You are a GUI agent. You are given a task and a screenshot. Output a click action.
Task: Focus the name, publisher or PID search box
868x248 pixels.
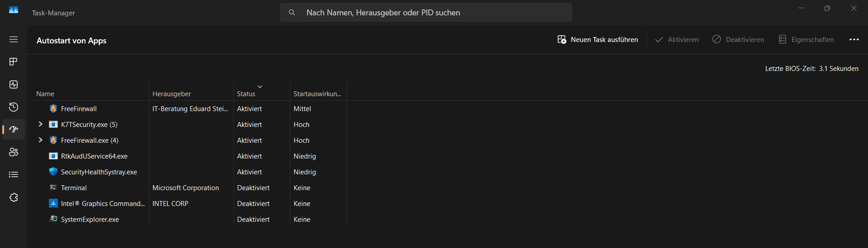click(426, 13)
